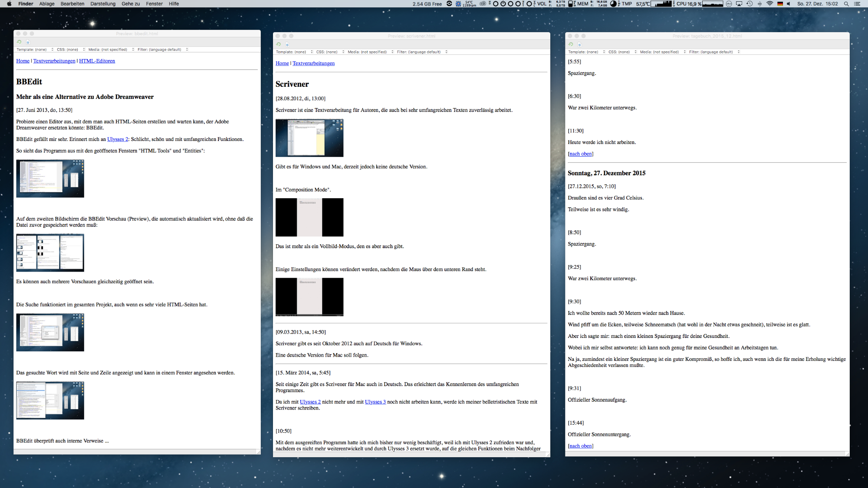This screenshot has height=488, width=868.
Task: Open the Hilfe menu
Action: pos(174,4)
